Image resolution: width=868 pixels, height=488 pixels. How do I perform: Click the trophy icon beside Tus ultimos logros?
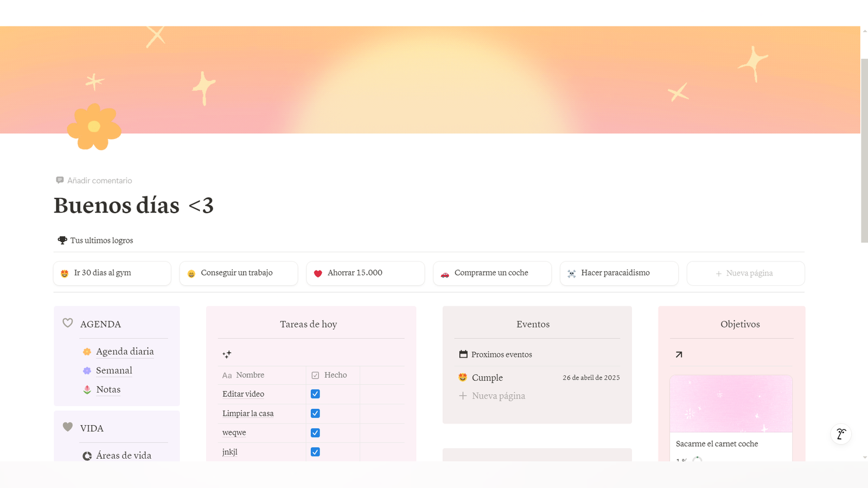pyautogui.click(x=62, y=240)
